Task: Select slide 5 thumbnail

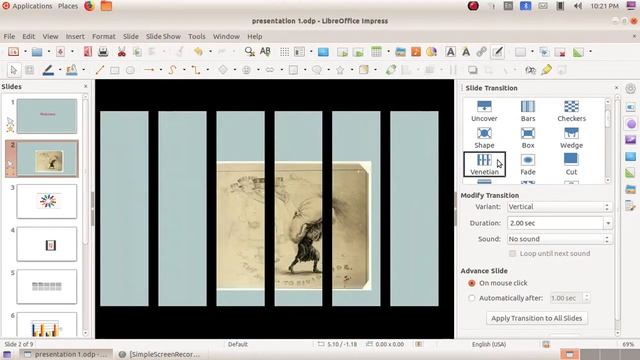Action: 47,287
